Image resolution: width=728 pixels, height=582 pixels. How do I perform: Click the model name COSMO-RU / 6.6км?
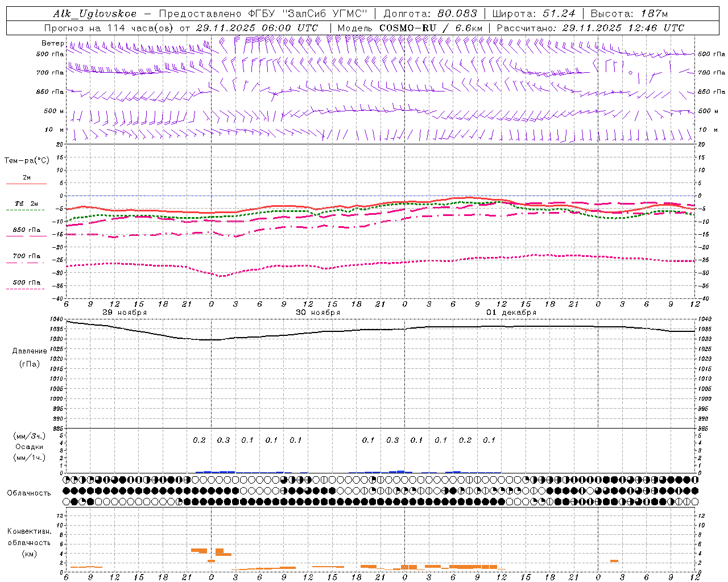point(431,28)
